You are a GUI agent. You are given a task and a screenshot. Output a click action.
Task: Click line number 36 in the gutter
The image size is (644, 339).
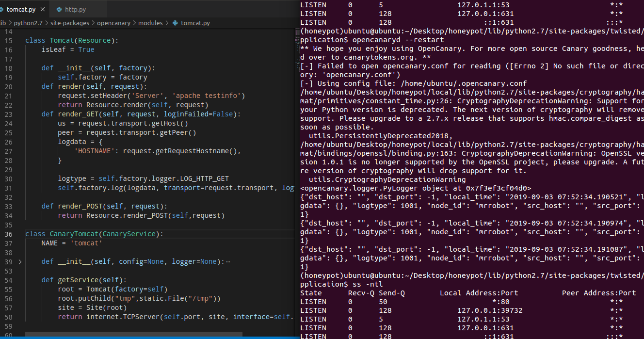[x=9, y=234]
